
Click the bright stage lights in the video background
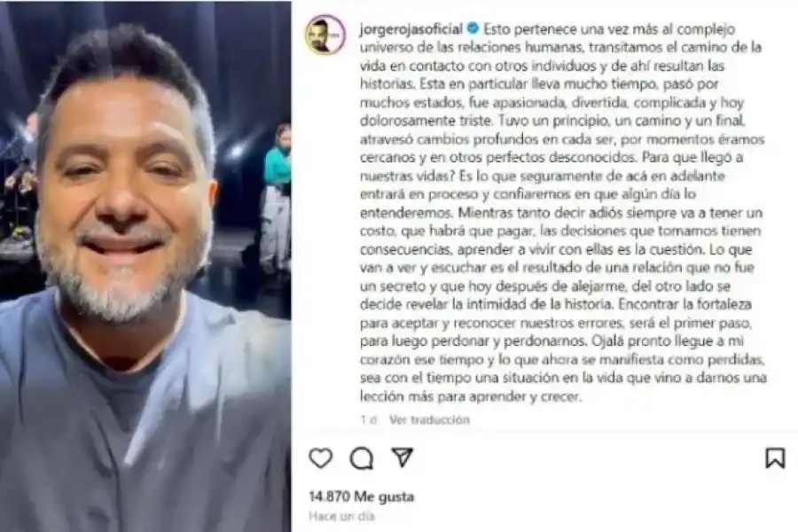click(237, 152)
